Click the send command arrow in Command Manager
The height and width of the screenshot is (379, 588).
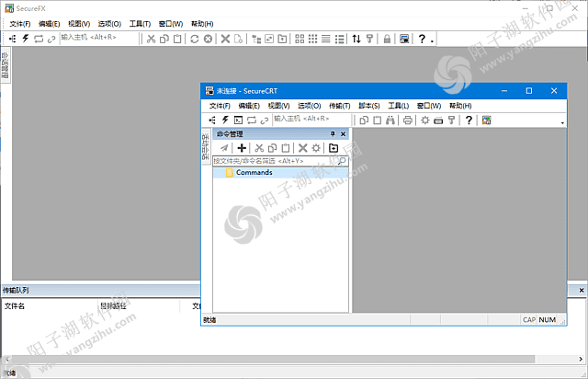(x=224, y=148)
